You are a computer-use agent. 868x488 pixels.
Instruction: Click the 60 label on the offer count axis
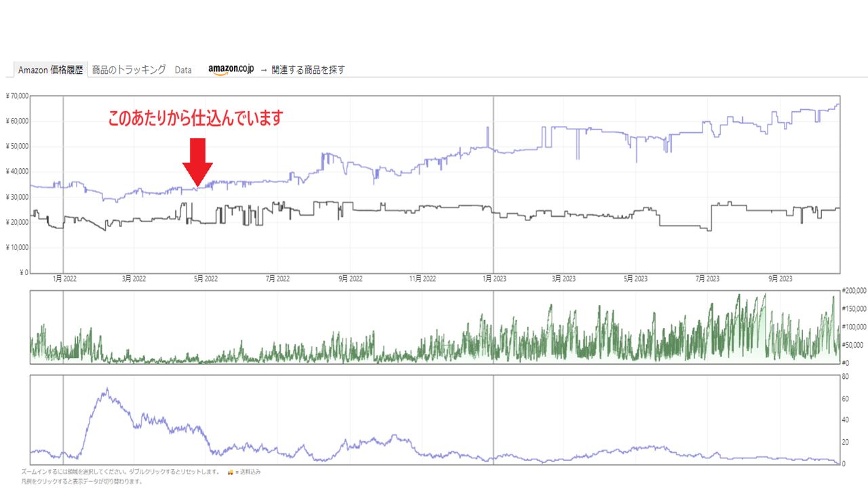(846, 398)
